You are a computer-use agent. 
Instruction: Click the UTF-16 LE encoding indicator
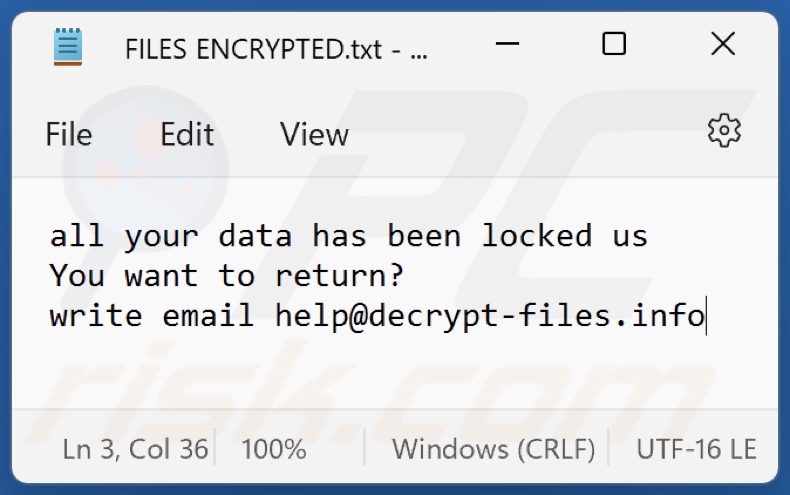click(696, 449)
